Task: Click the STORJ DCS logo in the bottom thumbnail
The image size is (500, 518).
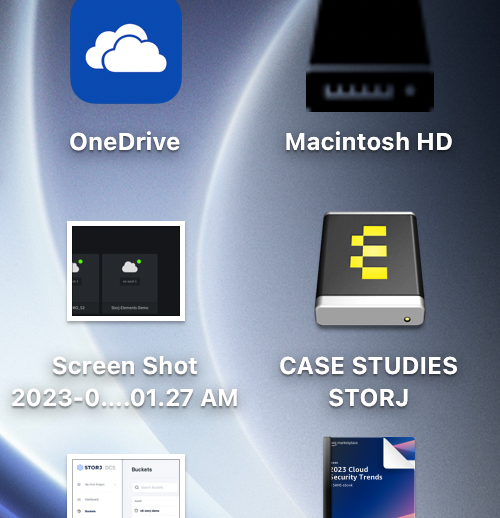Action: pos(96,468)
